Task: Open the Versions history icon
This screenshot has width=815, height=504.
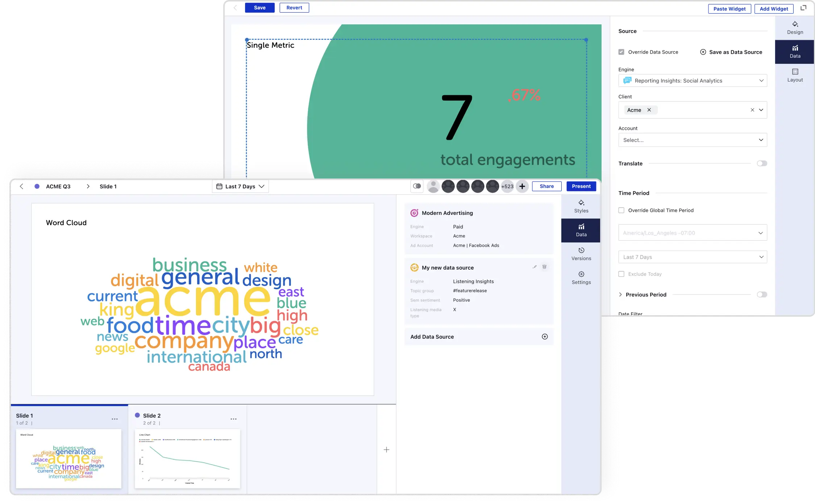Action: pyautogui.click(x=581, y=250)
